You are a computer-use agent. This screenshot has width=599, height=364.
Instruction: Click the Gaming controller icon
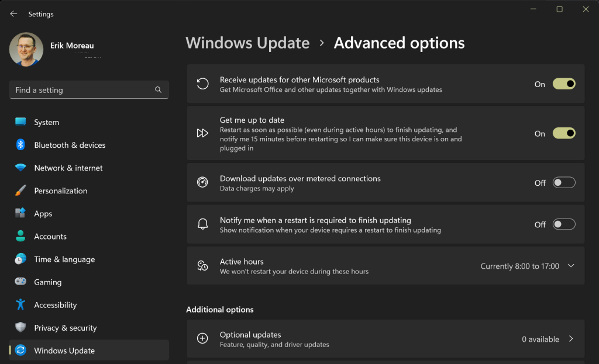[x=20, y=282]
